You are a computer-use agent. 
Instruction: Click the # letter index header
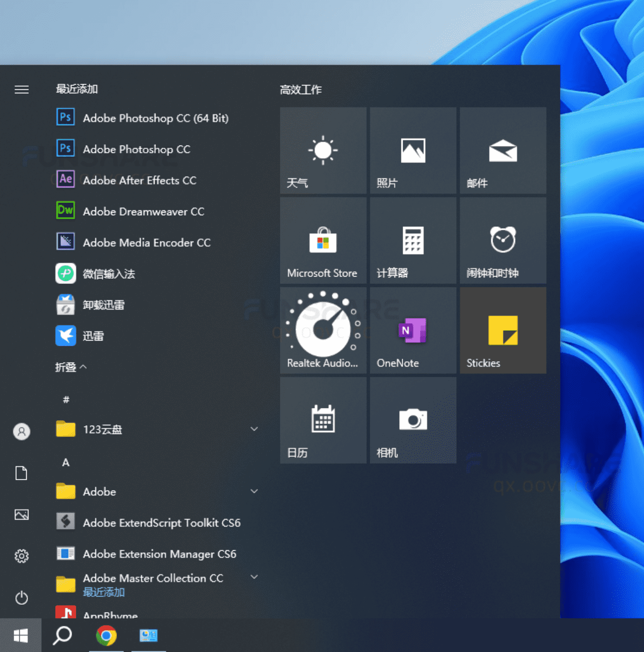point(66,399)
